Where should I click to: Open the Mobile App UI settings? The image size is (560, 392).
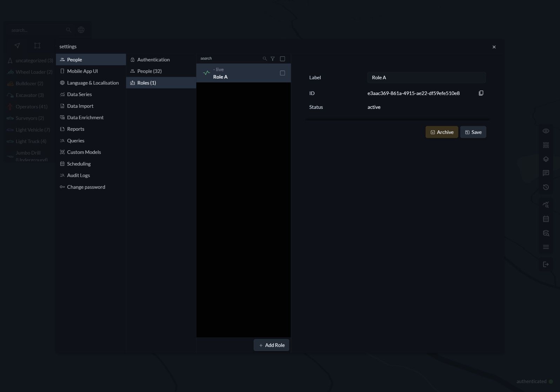(x=91, y=71)
